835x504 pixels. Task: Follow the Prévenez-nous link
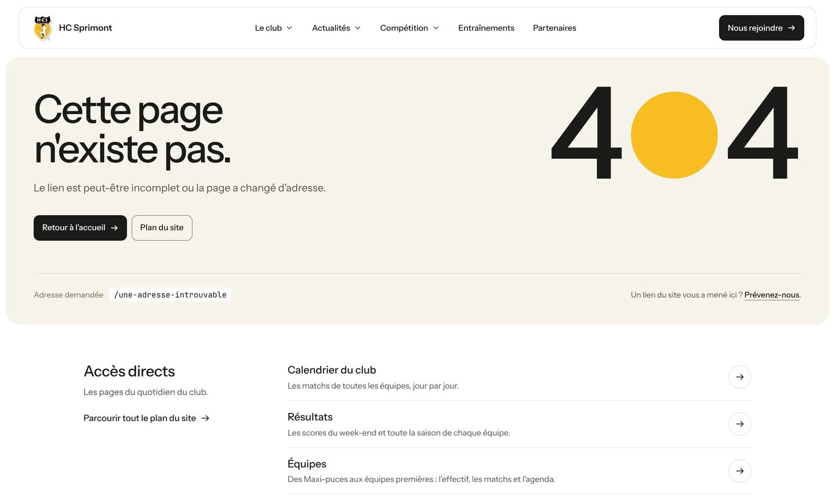tap(771, 295)
